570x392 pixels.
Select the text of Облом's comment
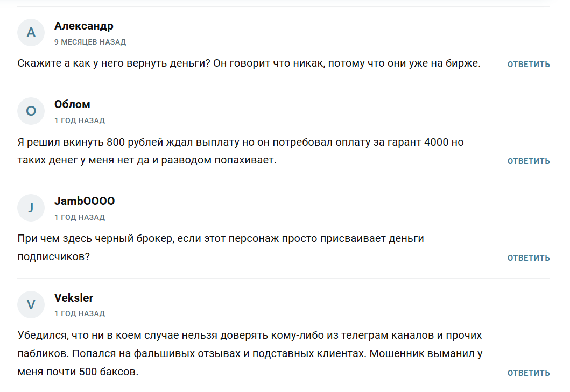pyautogui.click(x=242, y=151)
